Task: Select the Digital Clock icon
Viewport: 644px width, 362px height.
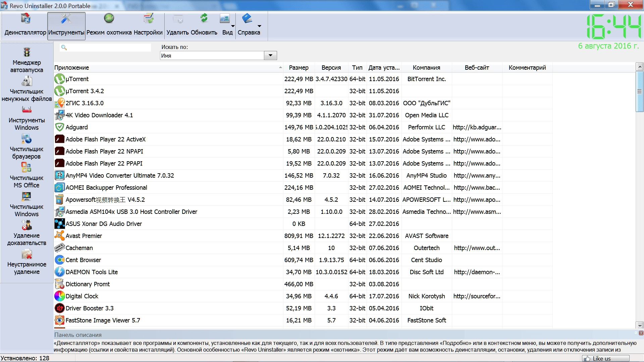Action: [x=59, y=296]
